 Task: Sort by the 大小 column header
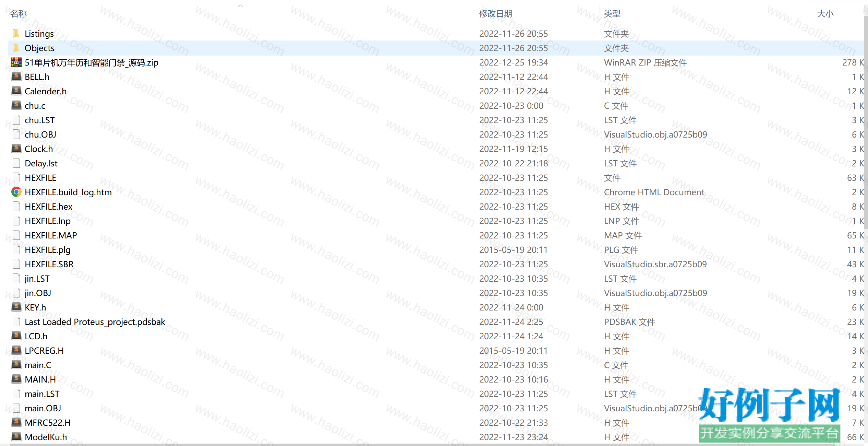click(825, 14)
